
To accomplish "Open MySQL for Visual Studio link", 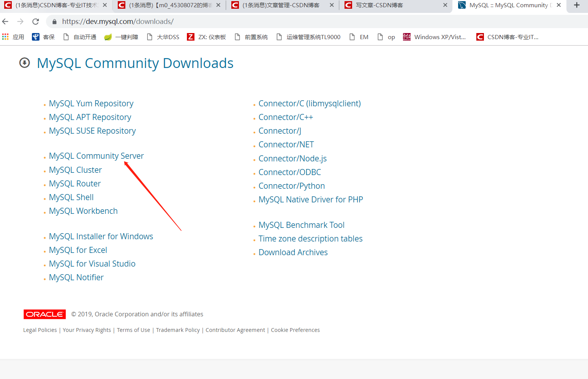I will [x=92, y=264].
